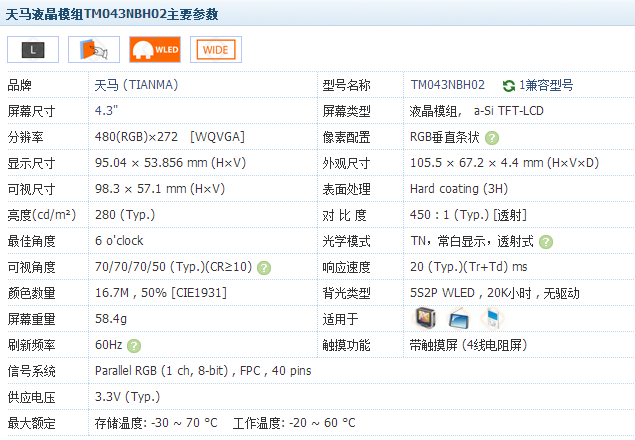Select the viewable size 98.3 × 57.1 mm
635x440 pixels.
pos(160,189)
